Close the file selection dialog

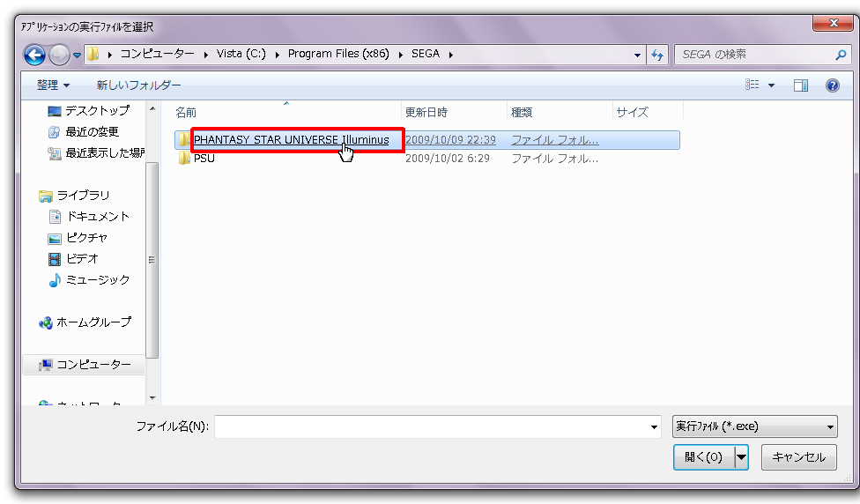point(834,23)
